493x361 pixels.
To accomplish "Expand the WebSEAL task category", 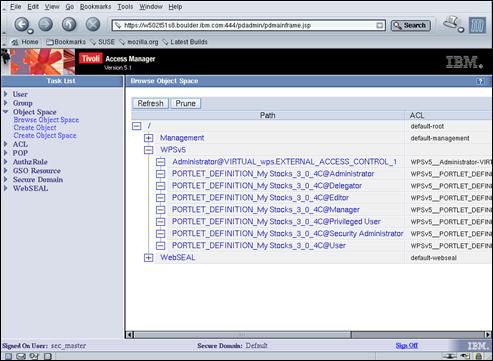I will click(6, 188).
